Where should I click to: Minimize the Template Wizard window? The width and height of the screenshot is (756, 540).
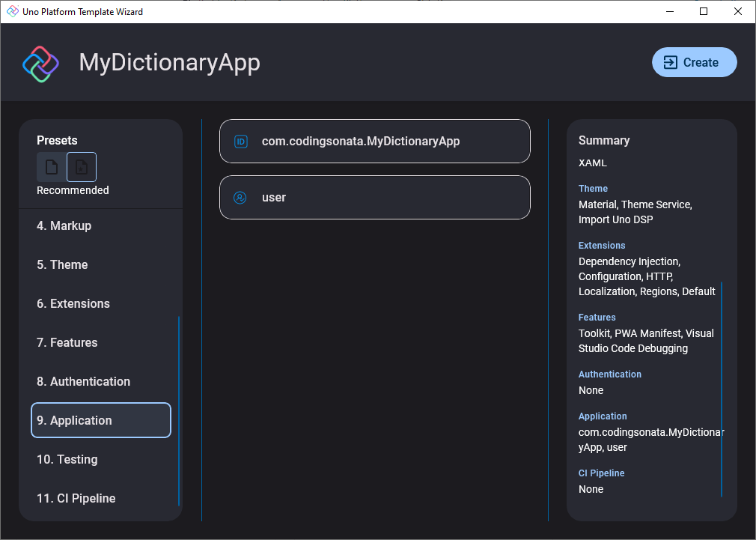tap(670, 11)
